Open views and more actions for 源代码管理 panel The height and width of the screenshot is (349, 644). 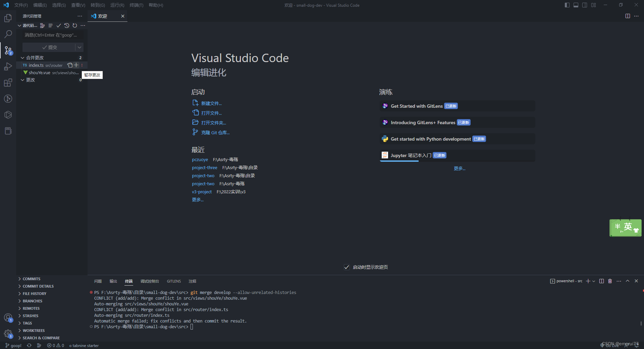coord(80,16)
